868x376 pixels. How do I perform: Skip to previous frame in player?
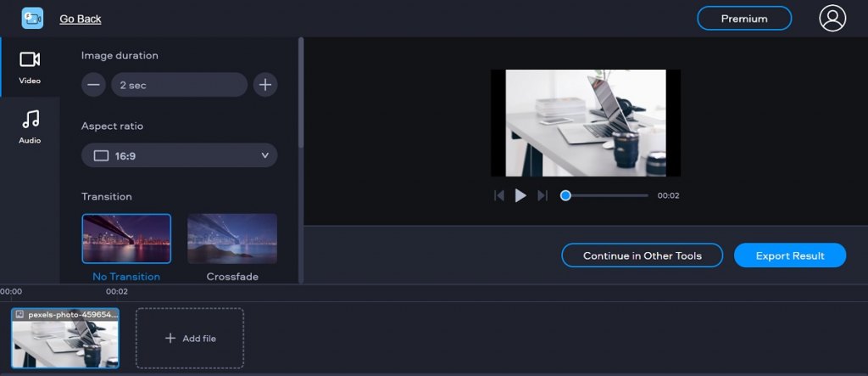[x=499, y=195]
